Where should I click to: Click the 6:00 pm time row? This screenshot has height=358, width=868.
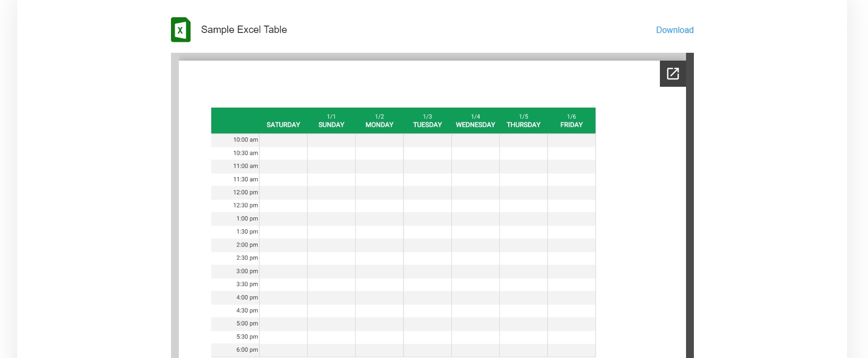[x=403, y=350]
